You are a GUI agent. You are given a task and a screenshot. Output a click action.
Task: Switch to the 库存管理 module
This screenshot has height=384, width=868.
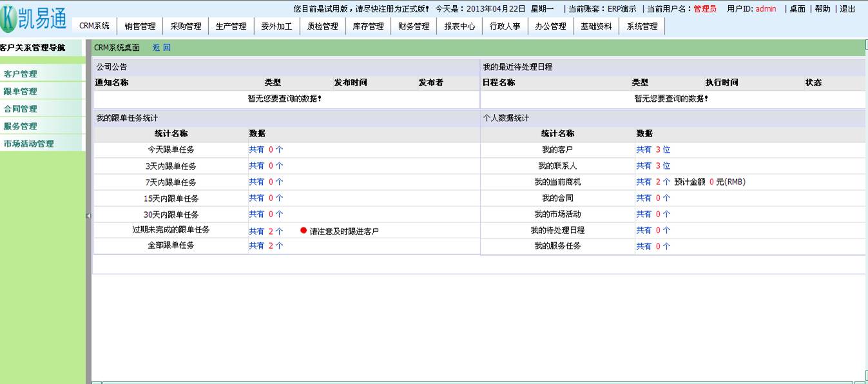click(x=368, y=26)
